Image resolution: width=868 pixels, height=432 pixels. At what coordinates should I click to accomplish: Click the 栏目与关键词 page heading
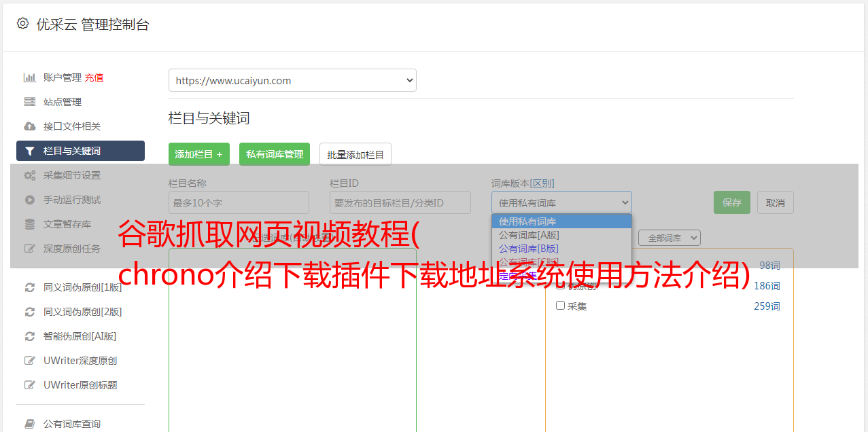209,118
